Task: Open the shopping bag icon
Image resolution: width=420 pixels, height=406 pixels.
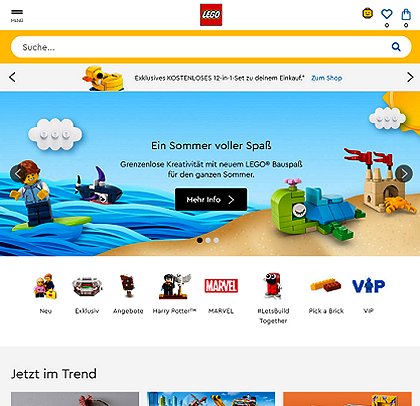Action: [x=406, y=14]
